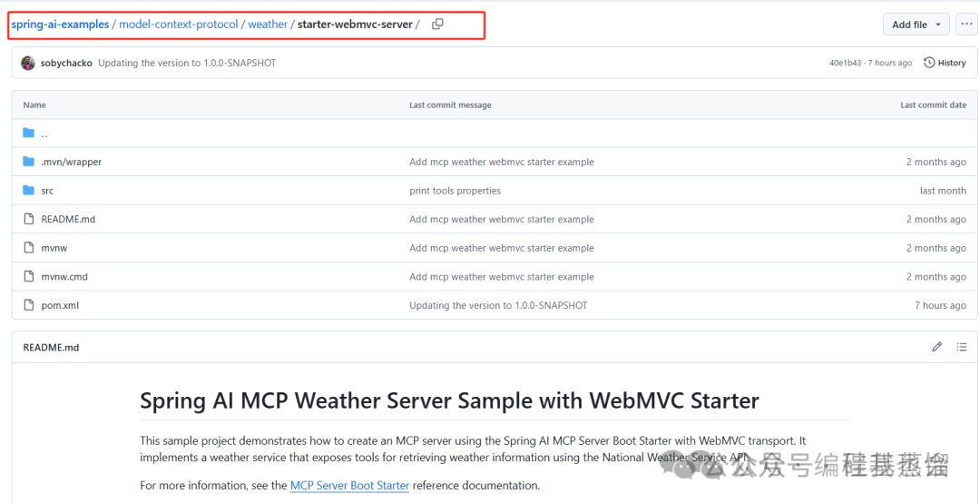Open the src folder
Image resolution: width=980 pixels, height=504 pixels.
pos(47,191)
